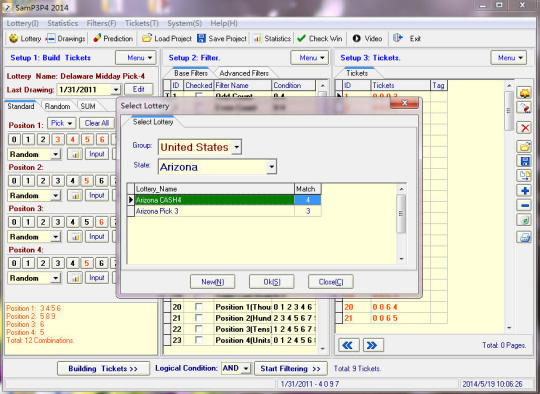Open the State Arizona dropdown
Screen dimensions: 540x394
pos(271,167)
